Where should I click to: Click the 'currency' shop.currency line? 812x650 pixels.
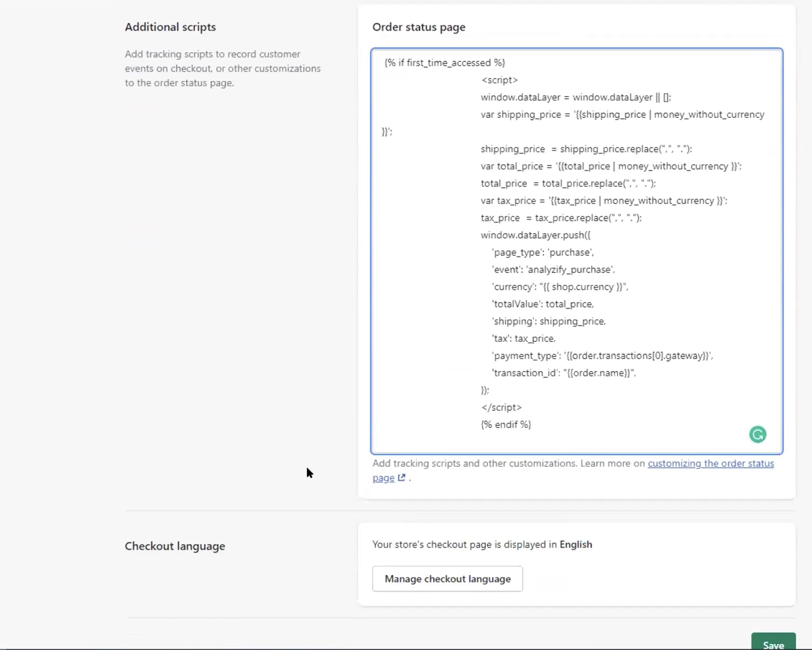click(560, 287)
